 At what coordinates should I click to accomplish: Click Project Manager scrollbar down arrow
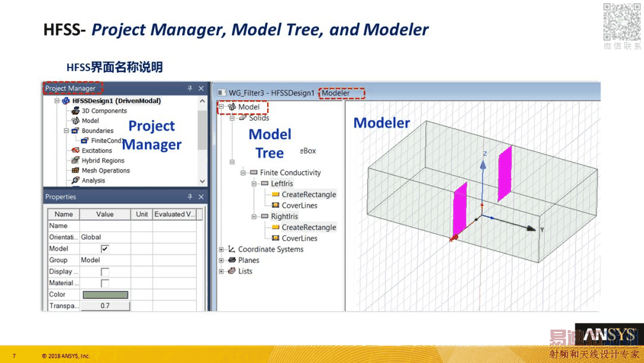point(202,181)
